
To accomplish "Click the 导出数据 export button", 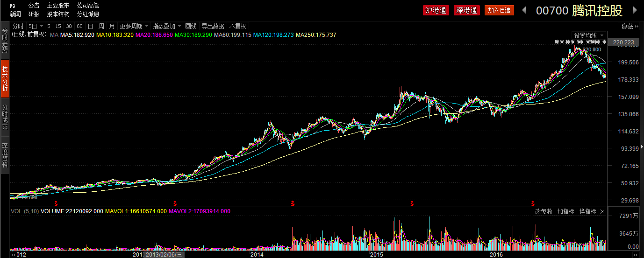I will point(213,26).
